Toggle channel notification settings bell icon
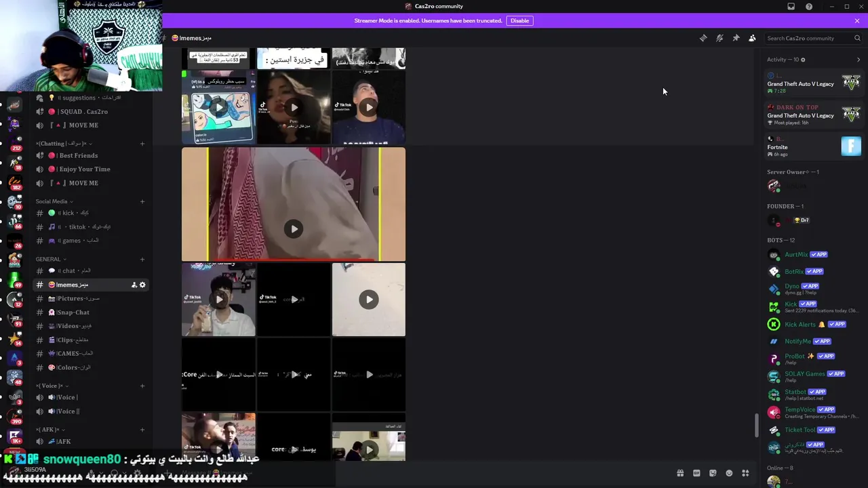Screen dimensions: 868x488 pyautogui.click(x=719, y=38)
